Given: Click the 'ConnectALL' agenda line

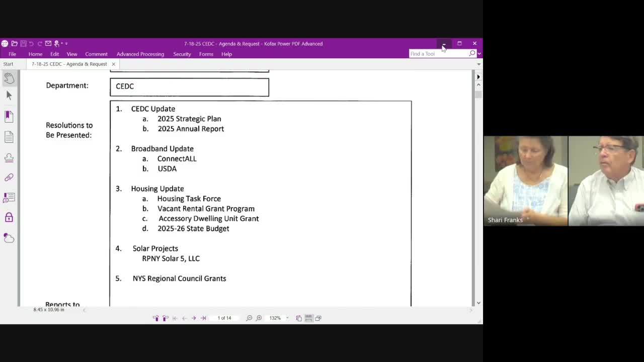Looking at the screenshot, I should coord(177,158).
